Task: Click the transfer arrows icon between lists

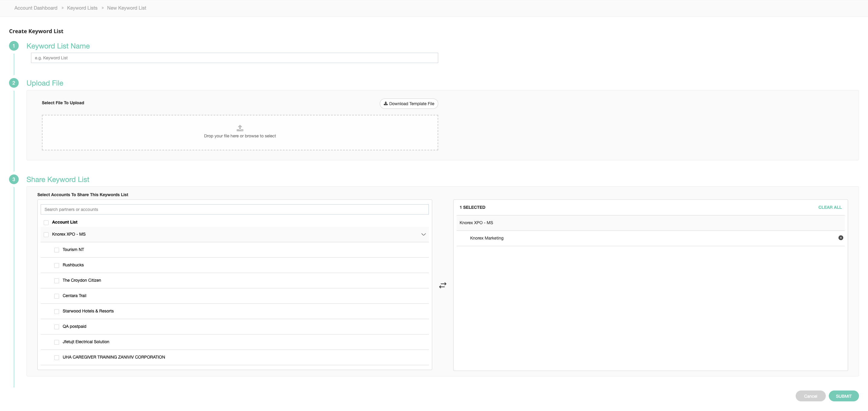Action: click(x=442, y=285)
